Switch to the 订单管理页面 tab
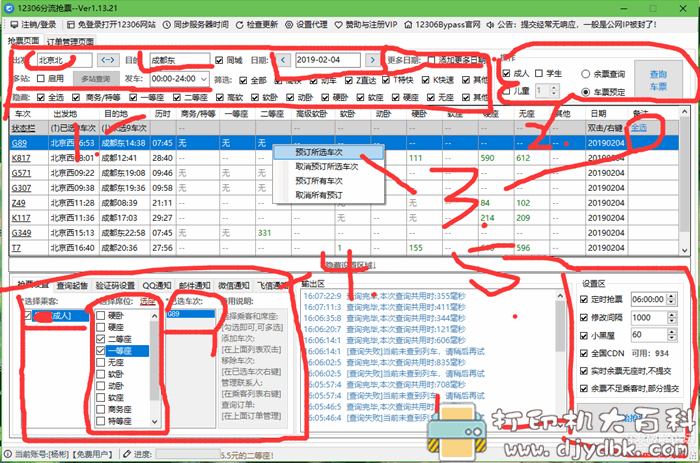700x463 pixels. click(x=70, y=42)
